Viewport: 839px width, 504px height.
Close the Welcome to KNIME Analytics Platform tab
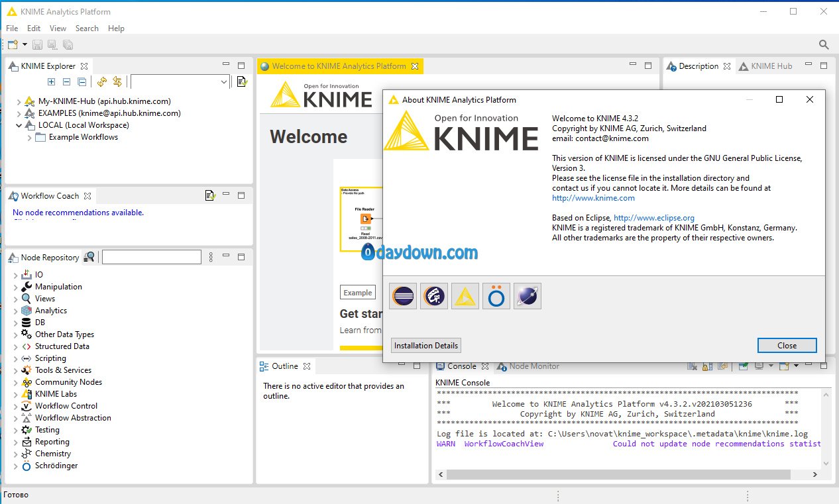tap(415, 66)
